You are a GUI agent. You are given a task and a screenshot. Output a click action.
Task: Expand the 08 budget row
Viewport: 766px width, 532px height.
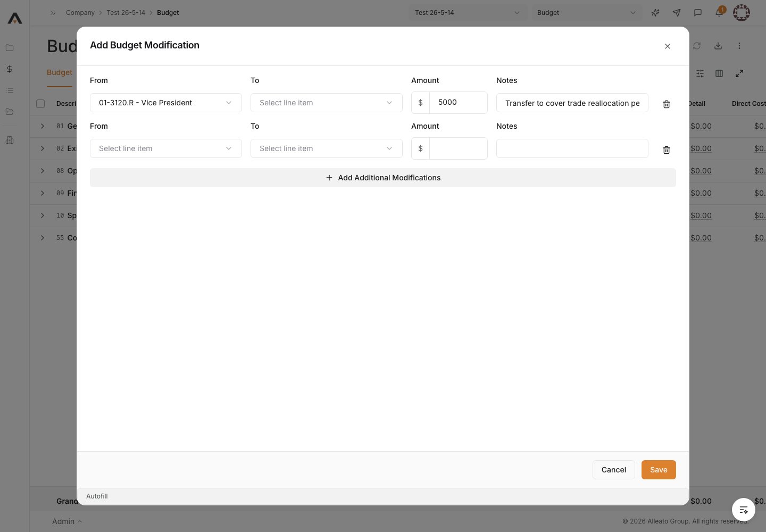pyautogui.click(x=43, y=171)
